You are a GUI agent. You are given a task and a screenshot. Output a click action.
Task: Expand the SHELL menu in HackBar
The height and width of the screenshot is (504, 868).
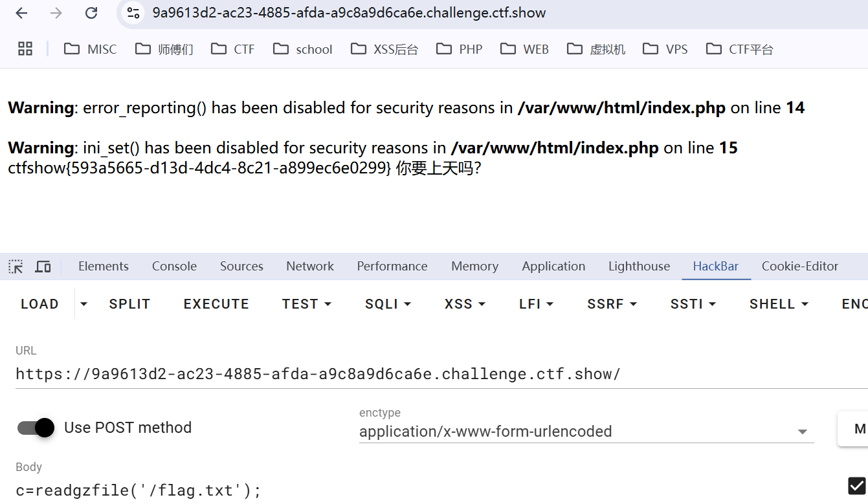click(x=779, y=304)
